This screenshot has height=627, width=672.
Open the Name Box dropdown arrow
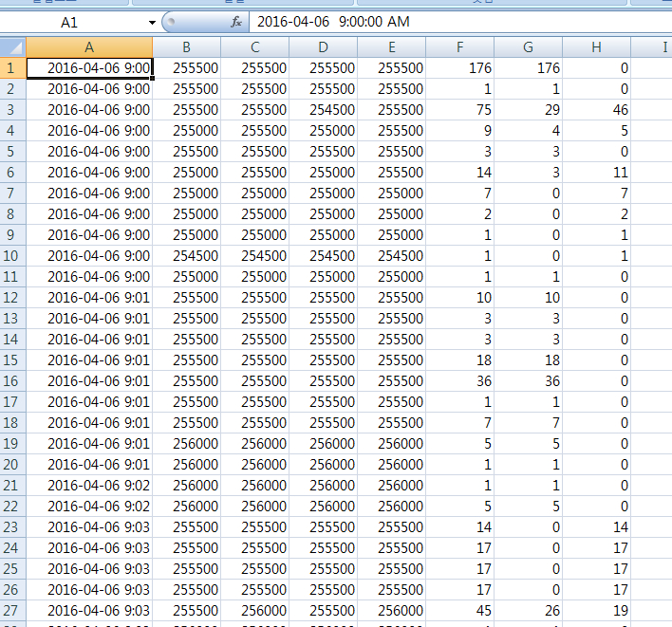coord(152,22)
